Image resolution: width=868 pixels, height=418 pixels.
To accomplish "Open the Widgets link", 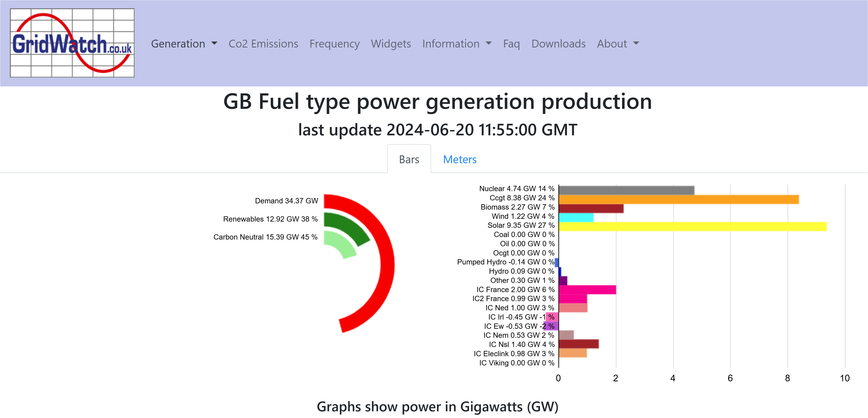I will 391,44.
